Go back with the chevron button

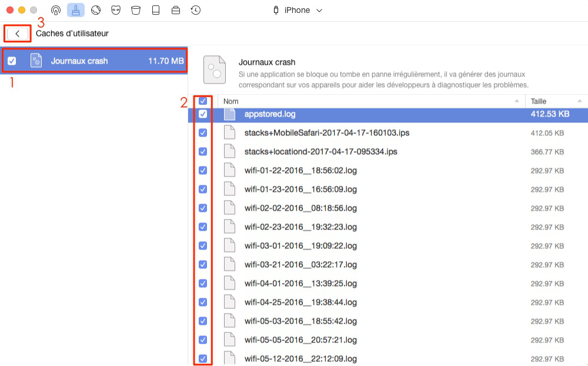pos(18,34)
